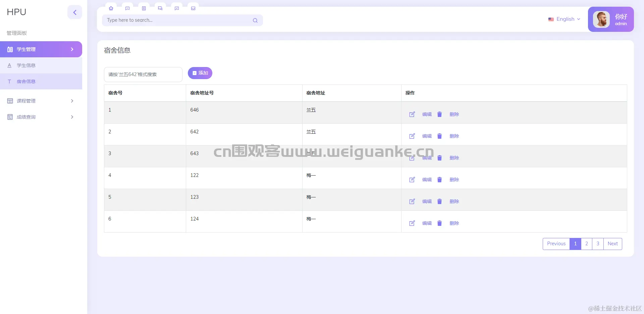Click edit icon for dorm 124
This screenshot has height=314, width=644.
pyautogui.click(x=412, y=223)
